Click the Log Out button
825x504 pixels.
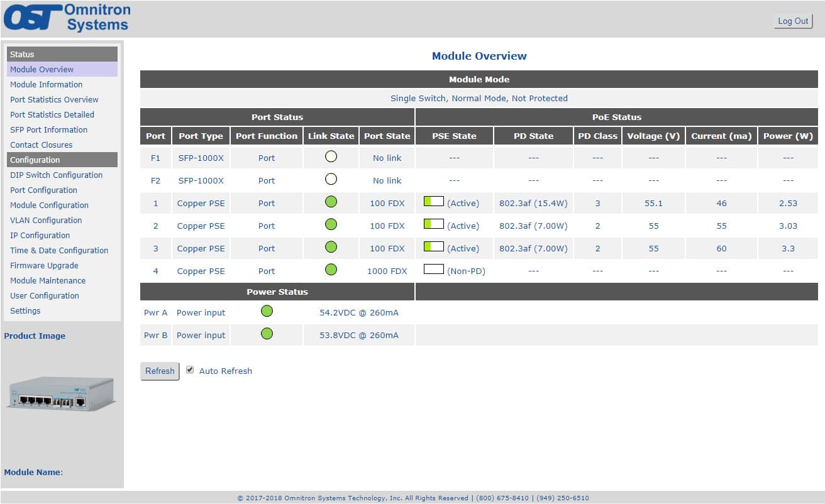(793, 21)
